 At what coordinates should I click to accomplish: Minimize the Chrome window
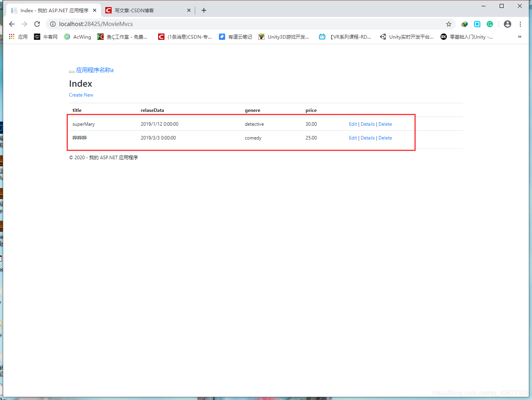(483, 6)
